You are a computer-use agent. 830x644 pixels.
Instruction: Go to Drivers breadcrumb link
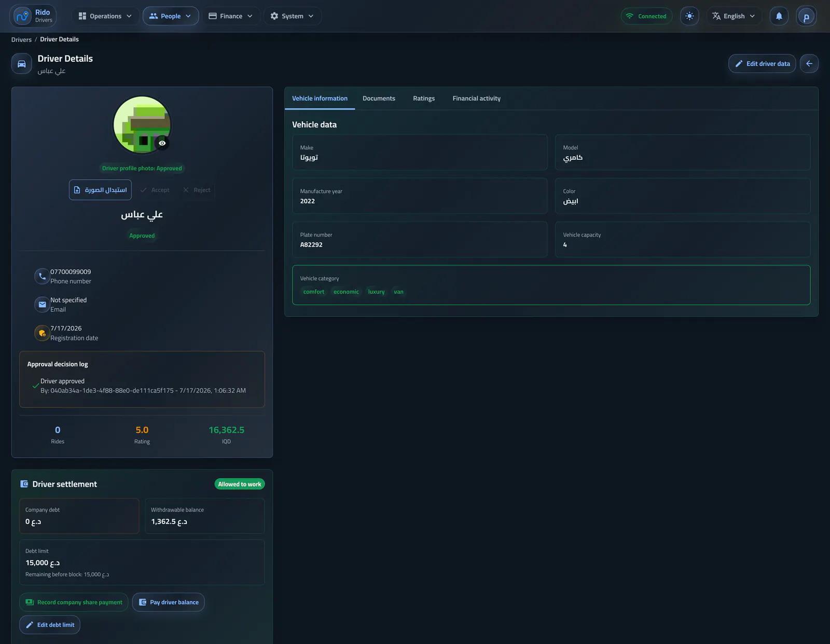[21, 39]
